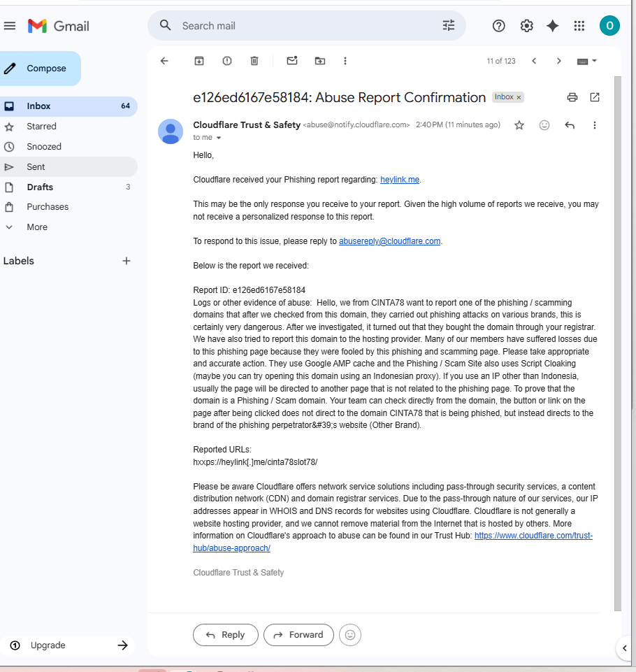Open Snoozed messages
This screenshot has width=636, height=672.
pos(68,147)
